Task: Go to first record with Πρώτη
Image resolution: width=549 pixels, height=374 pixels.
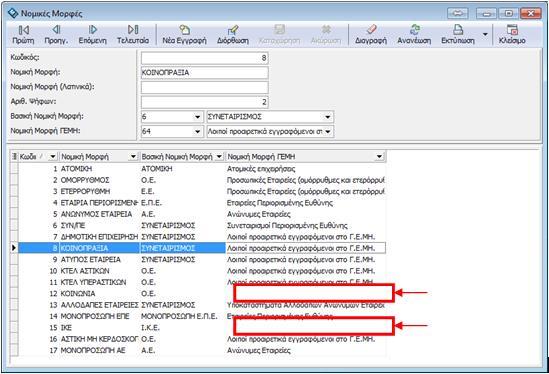Action: tap(23, 35)
